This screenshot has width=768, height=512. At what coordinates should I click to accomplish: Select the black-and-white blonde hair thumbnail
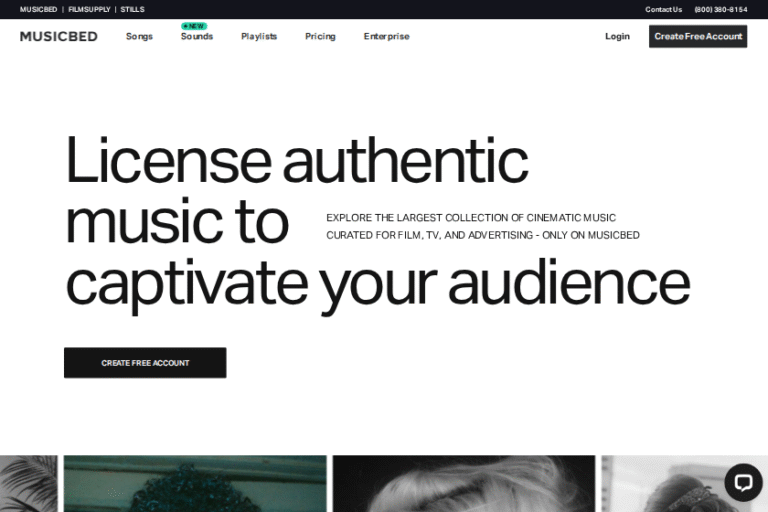tap(463, 484)
